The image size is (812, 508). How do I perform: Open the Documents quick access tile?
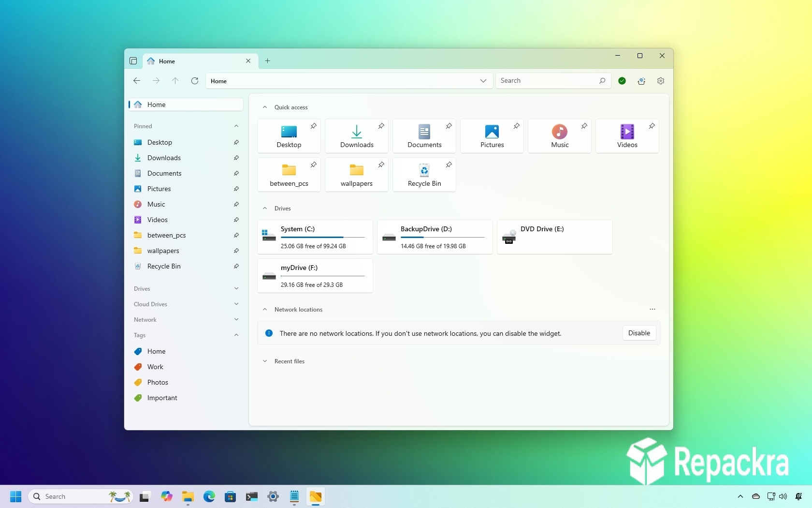point(424,136)
